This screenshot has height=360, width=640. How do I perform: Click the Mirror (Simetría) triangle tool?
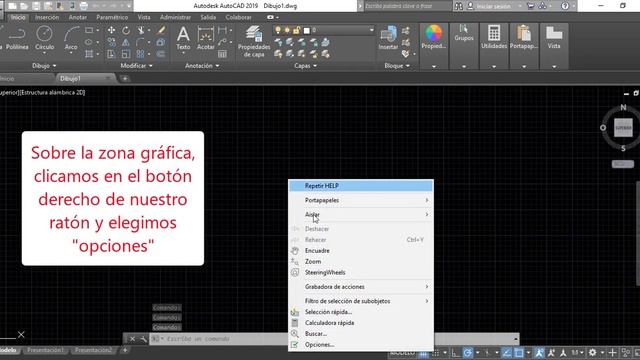[x=126, y=42]
